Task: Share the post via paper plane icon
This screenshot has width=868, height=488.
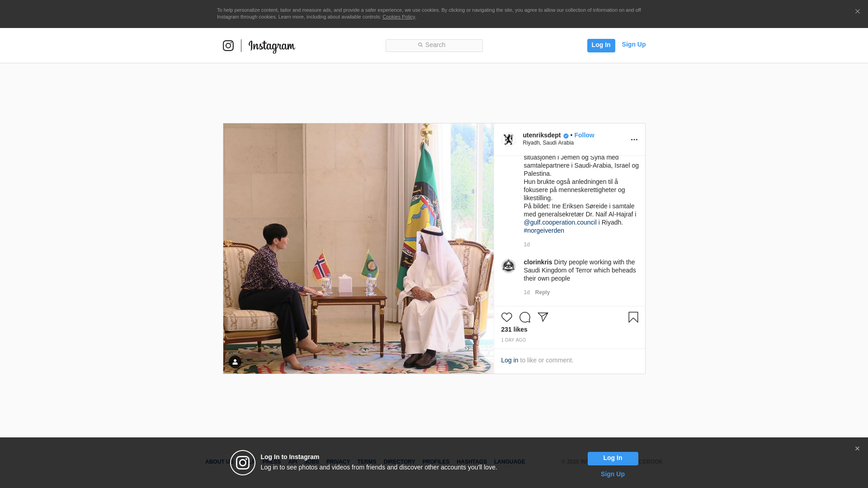Action: (x=543, y=317)
